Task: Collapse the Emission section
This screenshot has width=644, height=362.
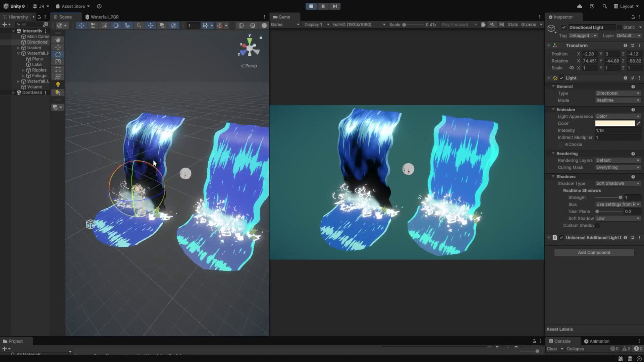Action: (553, 110)
